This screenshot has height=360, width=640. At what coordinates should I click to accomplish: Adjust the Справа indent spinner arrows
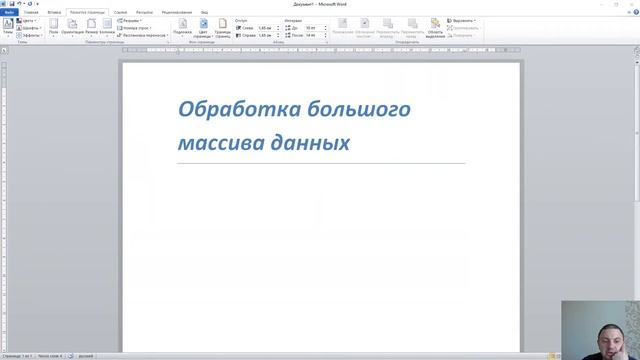coord(278,36)
